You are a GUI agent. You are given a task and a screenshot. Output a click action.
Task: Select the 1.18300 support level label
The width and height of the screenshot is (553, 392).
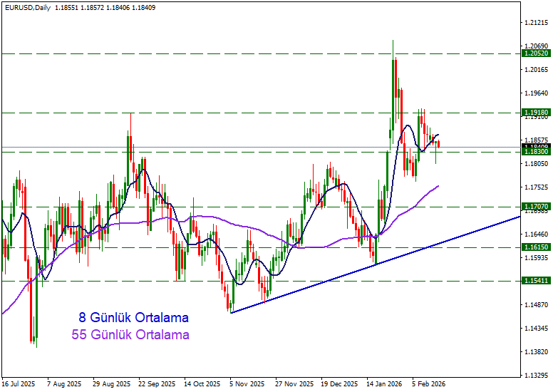click(x=535, y=152)
